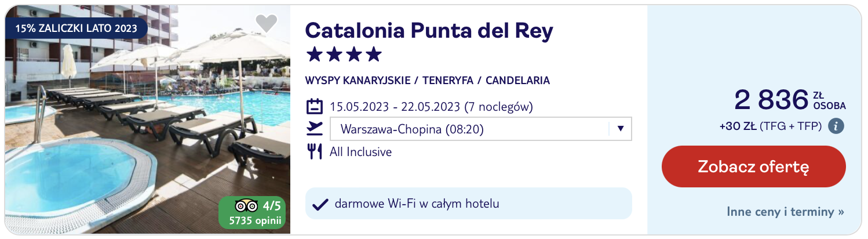Image resolution: width=868 pixels, height=239 pixels.
Task: Click the 4/5 rating with 5735 opinii
Action: (x=251, y=212)
